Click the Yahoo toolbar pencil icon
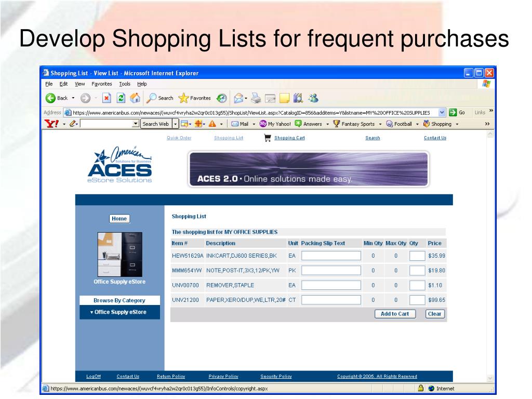Image resolution: width=532 pixels, height=399 pixels. click(72, 124)
